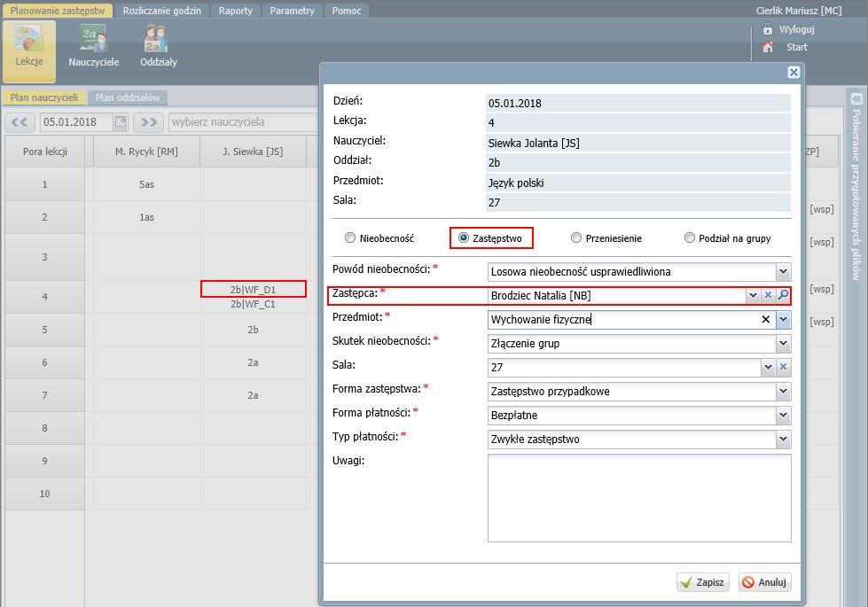Open the Typ płatności dropdown
The width and height of the screenshot is (868, 607).
(x=783, y=440)
